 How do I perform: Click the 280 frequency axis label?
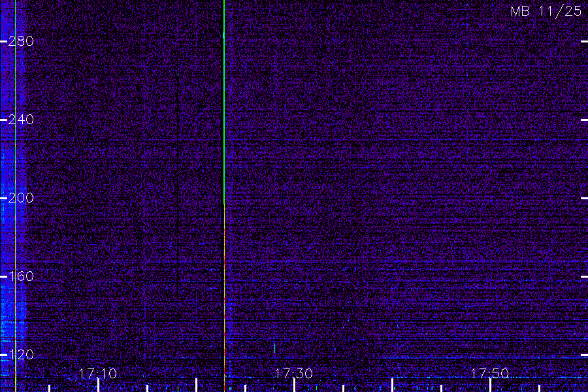[x=21, y=41]
